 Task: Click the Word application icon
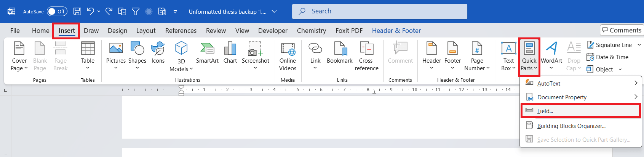11,11
